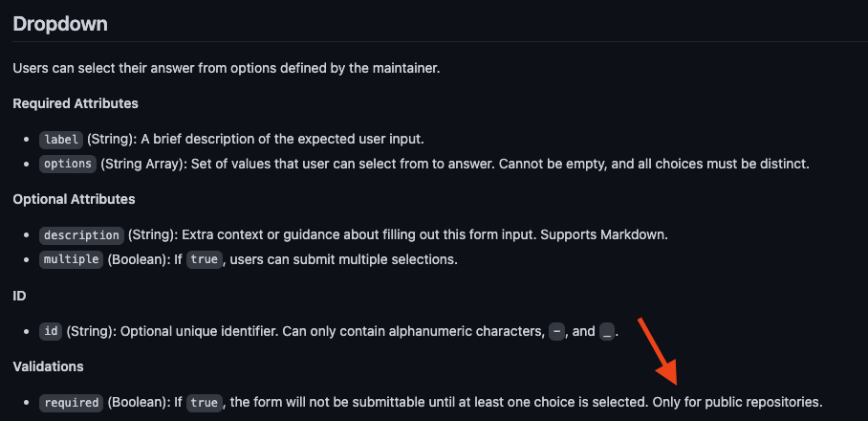Click the hyphen character code chip
This screenshot has height=421, width=868.
(557, 331)
